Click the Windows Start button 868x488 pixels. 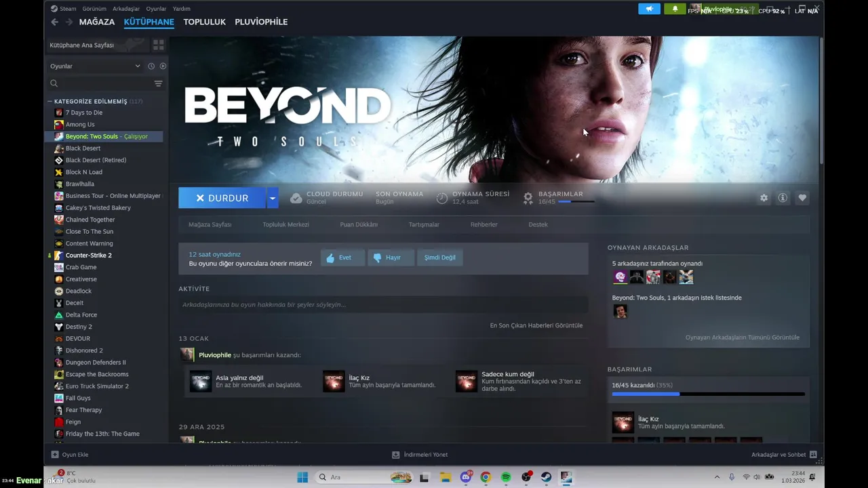pyautogui.click(x=302, y=477)
